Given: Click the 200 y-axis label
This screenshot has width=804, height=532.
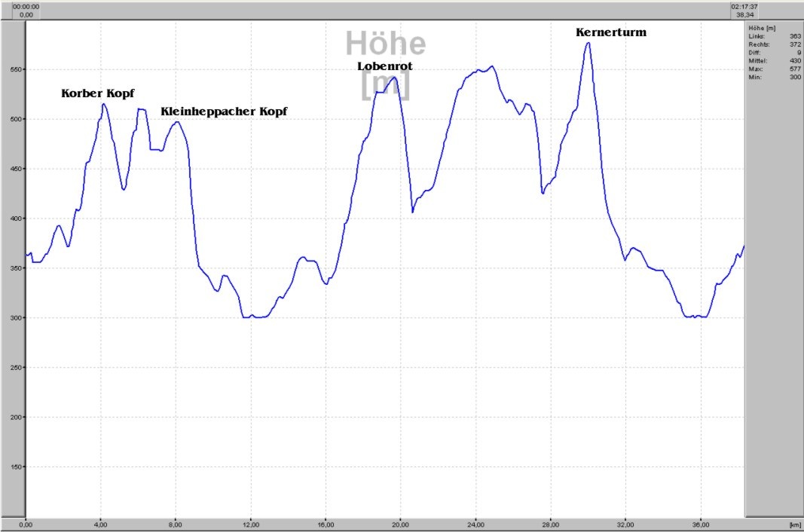Looking at the screenshot, I should click(x=15, y=417).
